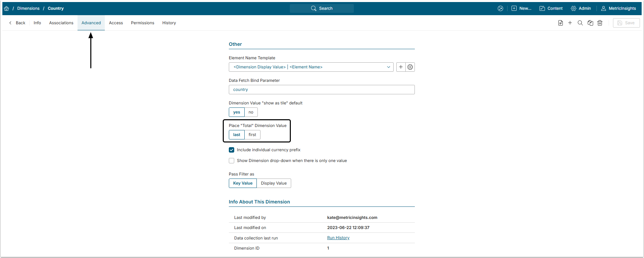Click the 2023-06-22 12:09:37 timestamp
This screenshot has height=258, width=644.
click(x=348, y=228)
